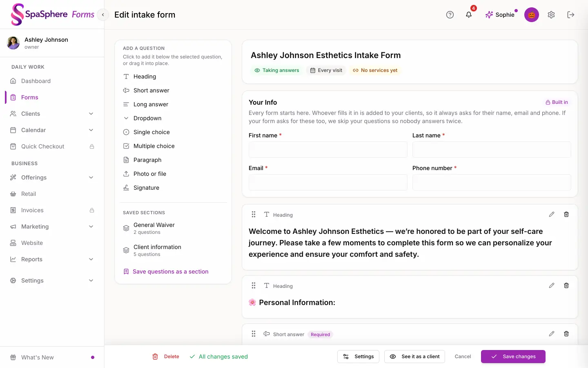Image resolution: width=588 pixels, height=368 pixels.
Task: Add a Multiple choice question
Action: (x=173, y=146)
